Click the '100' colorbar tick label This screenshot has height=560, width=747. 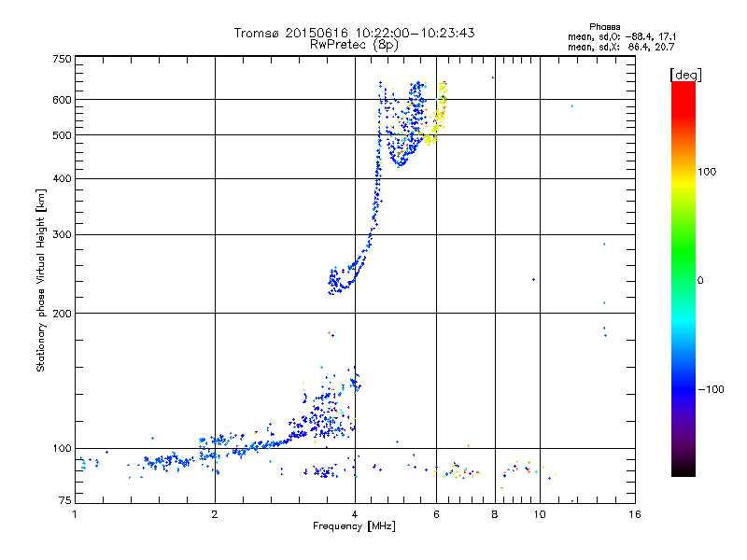707,172
